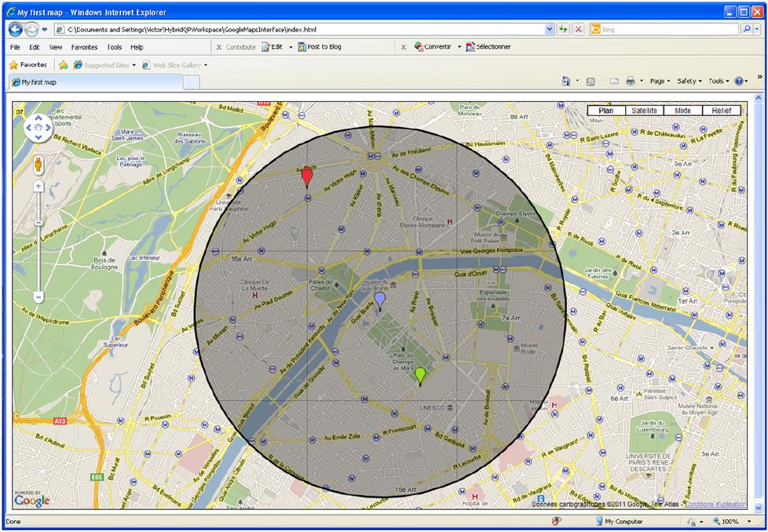Switch map view to Satellite
Viewport: 768px width, 532px height.
coord(644,111)
